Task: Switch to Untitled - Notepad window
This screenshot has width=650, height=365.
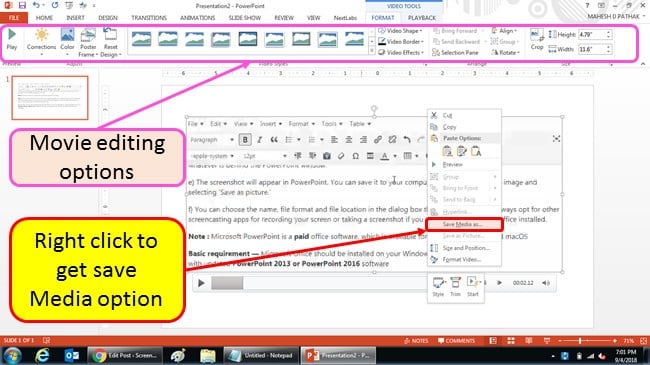Action: pos(261,356)
